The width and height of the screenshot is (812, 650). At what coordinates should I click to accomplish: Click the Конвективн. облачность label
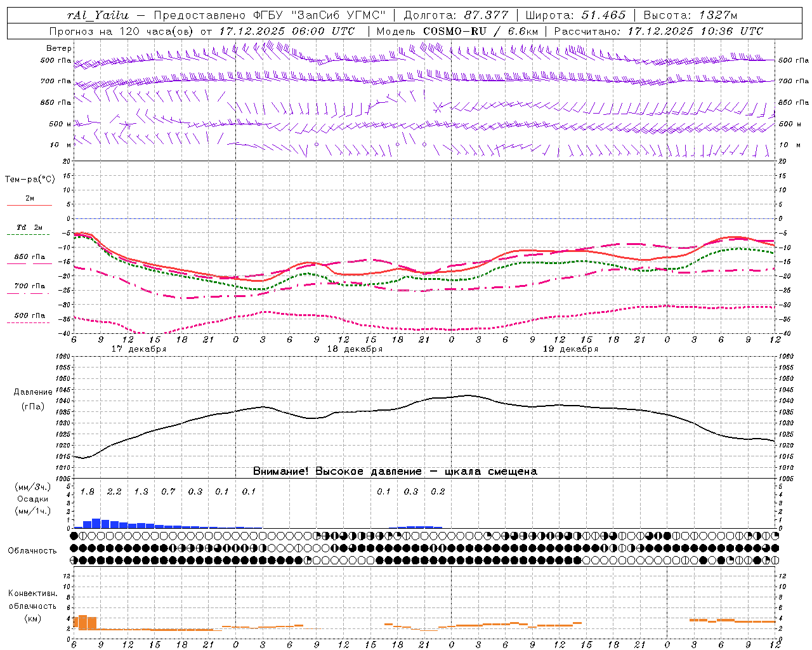(x=32, y=600)
